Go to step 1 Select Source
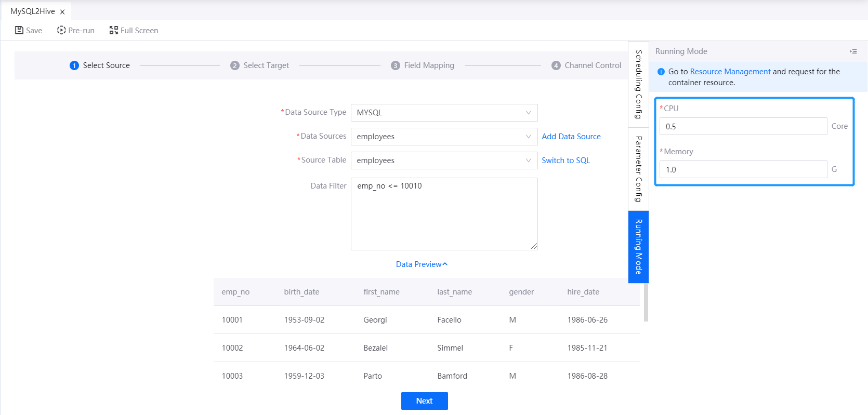 100,65
